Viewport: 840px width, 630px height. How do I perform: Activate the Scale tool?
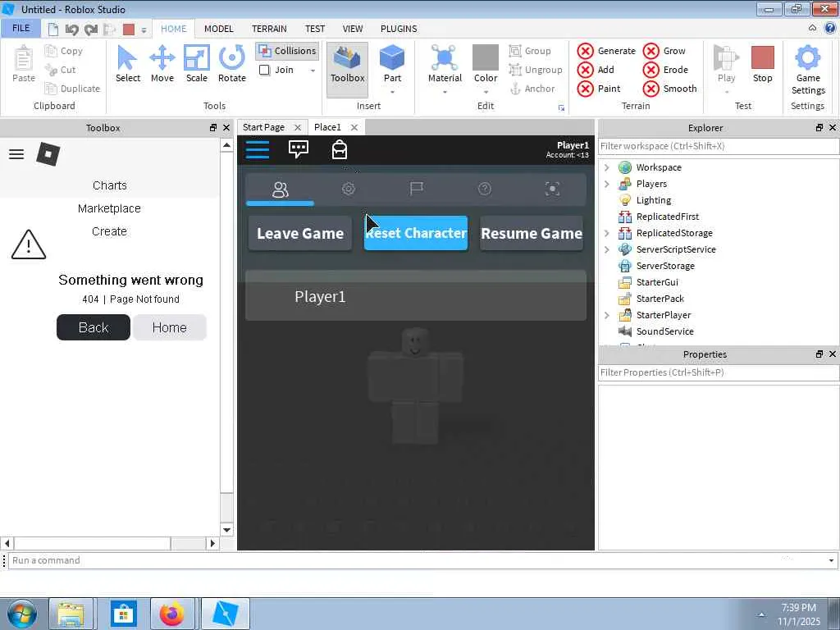pos(196,64)
